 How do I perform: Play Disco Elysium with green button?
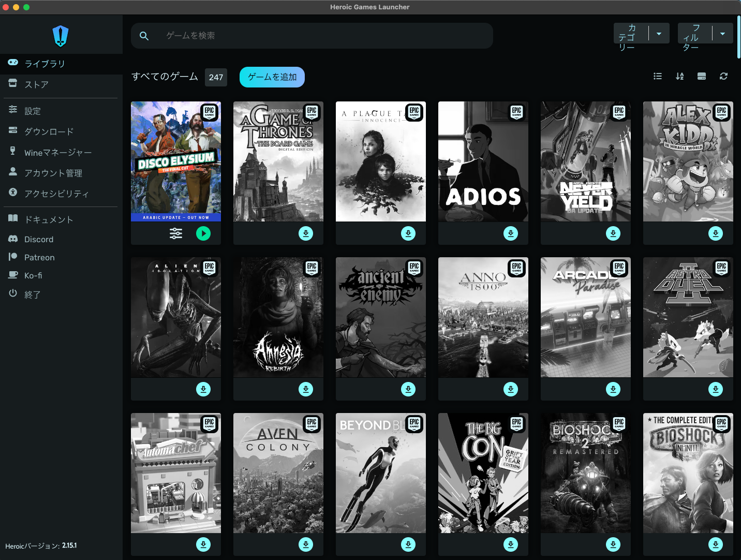click(x=203, y=233)
